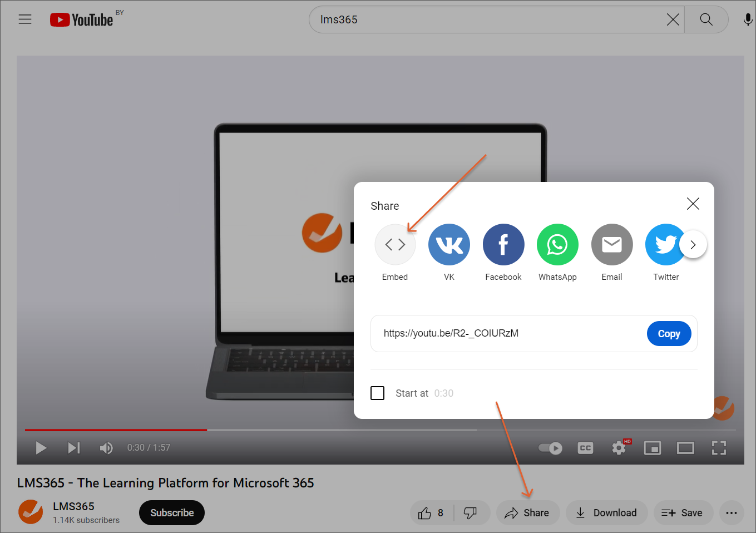Share the video by Email
Image resolution: width=756 pixels, height=533 pixels.
coord(612,244)
